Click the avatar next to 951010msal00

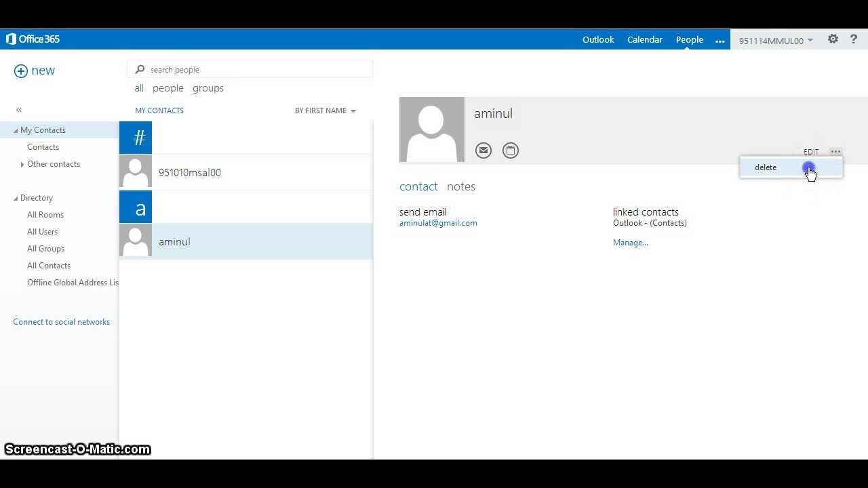click(136, 171)
